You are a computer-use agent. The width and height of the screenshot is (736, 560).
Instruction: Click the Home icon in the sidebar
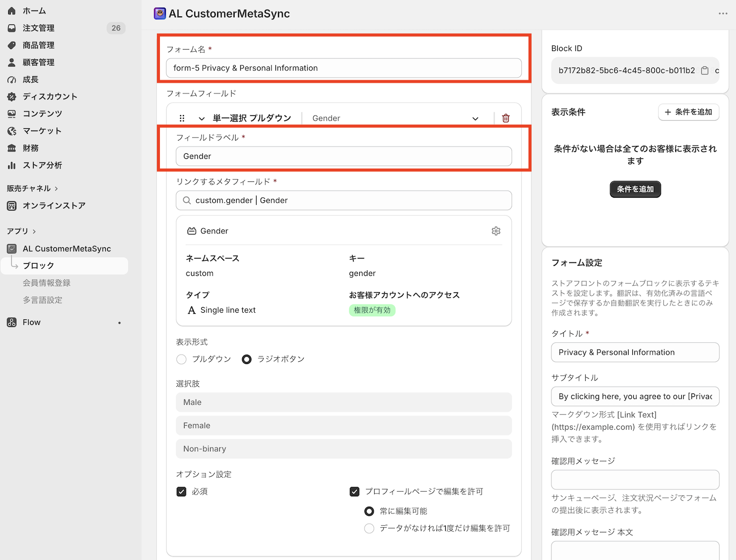click(12, 11)
